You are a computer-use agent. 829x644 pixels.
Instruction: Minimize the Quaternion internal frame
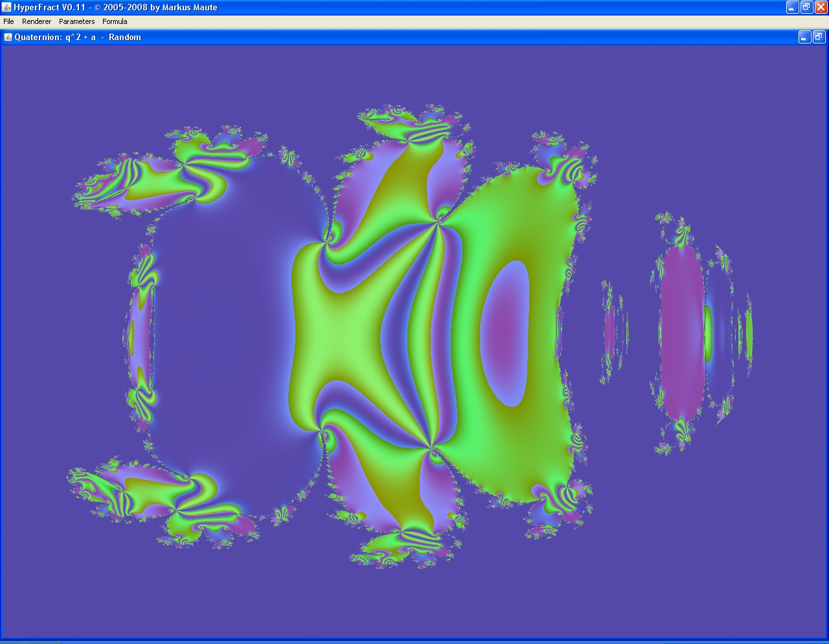click(804, 37)
